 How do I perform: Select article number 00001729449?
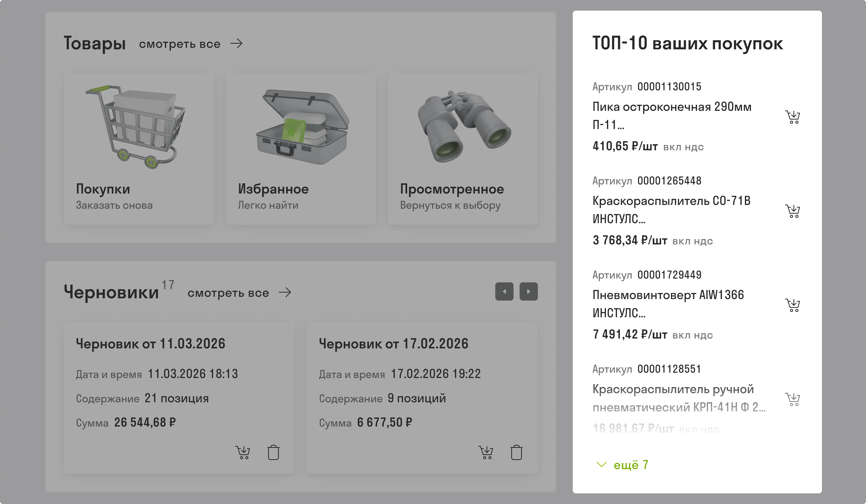coord(669,275)
